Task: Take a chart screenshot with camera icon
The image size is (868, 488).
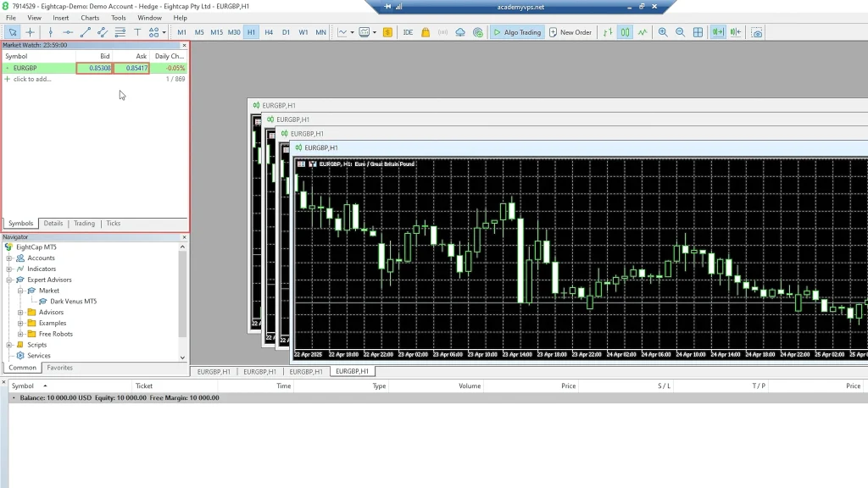Action: click(757, 32)
